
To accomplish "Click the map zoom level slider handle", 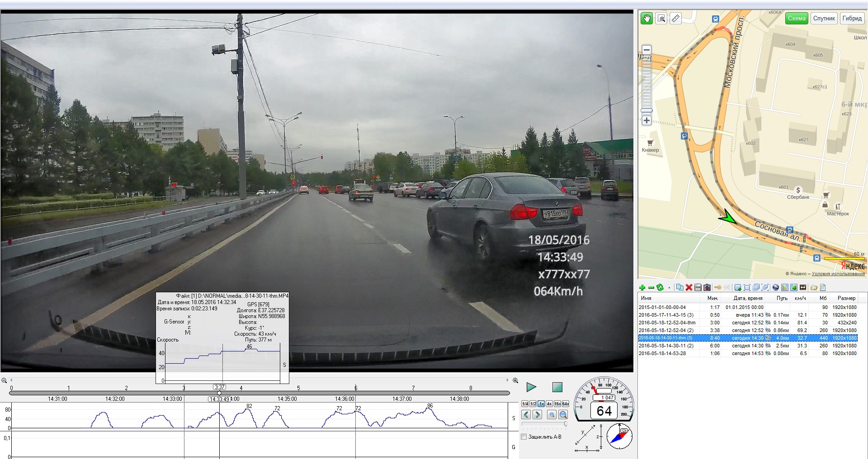I will (x=647, y=110).
